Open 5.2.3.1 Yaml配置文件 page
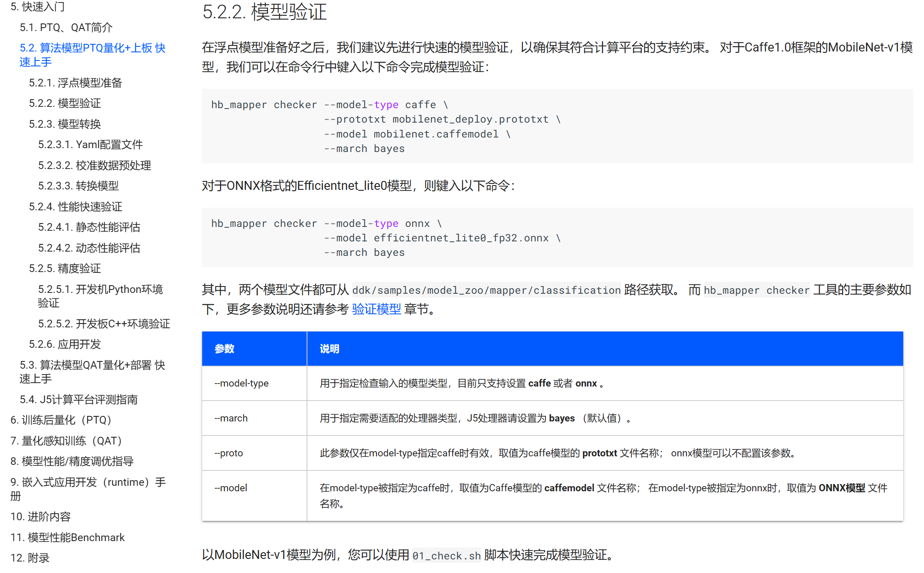Image resolution: width=924 pixels, height=573 pixels. [90, 145]
